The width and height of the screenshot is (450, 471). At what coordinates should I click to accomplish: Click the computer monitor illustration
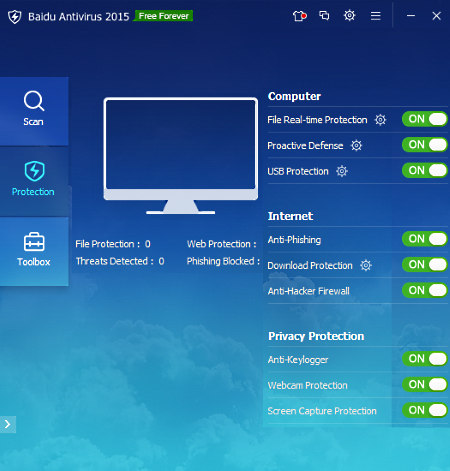tap(181, 156)
